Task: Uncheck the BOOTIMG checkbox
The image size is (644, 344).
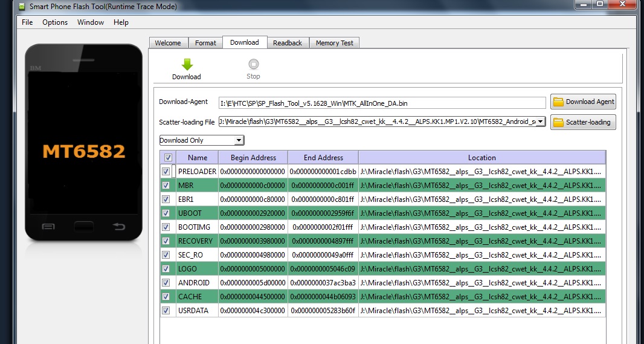Action: click(166, 227)
